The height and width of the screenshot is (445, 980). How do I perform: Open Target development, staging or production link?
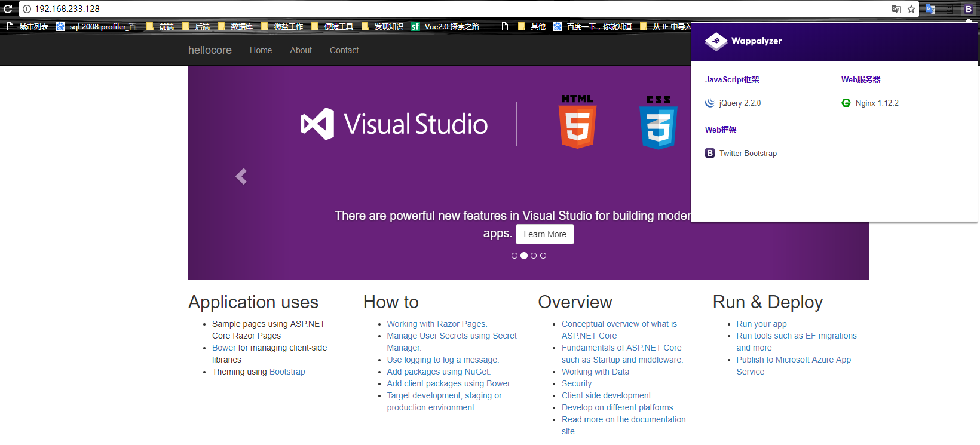pos(444,401)
